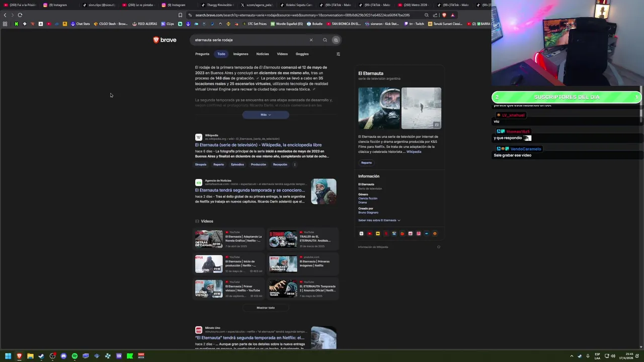Click Mostrar todo under videos
Screen dimensions: 644x362
pyautogui.click(x=266, y=308)
